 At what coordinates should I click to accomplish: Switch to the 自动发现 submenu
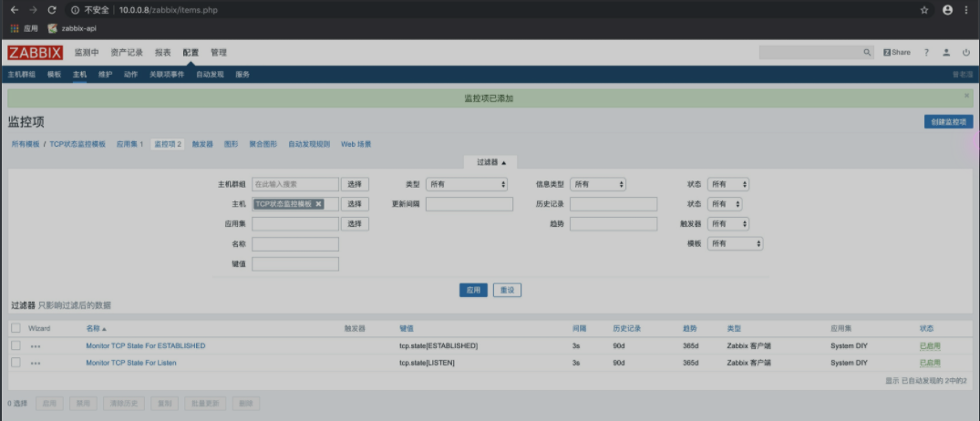point(210,75)
